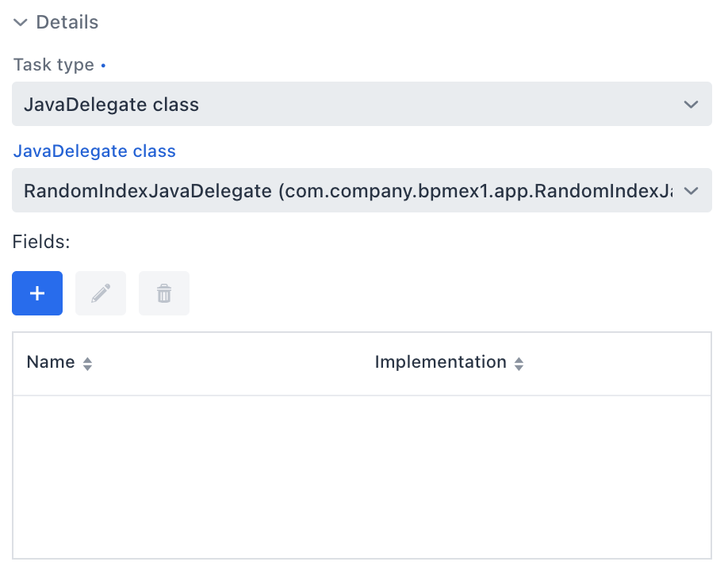Screen dimensions: 728x577
Task: Click the Name column header
Action: [x=50, y=362]
